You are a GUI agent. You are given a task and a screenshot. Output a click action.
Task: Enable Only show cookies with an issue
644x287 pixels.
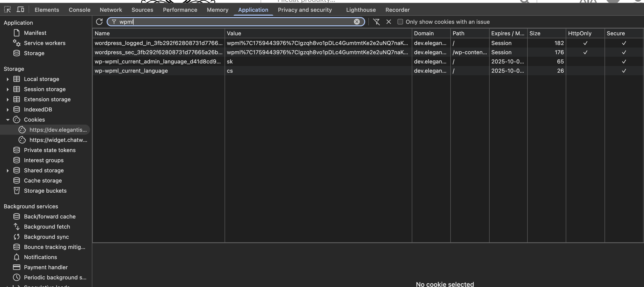coord(400,22)
